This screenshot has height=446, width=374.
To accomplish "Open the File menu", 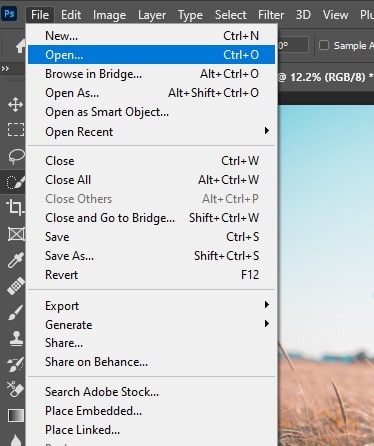I will coord(40,15).
